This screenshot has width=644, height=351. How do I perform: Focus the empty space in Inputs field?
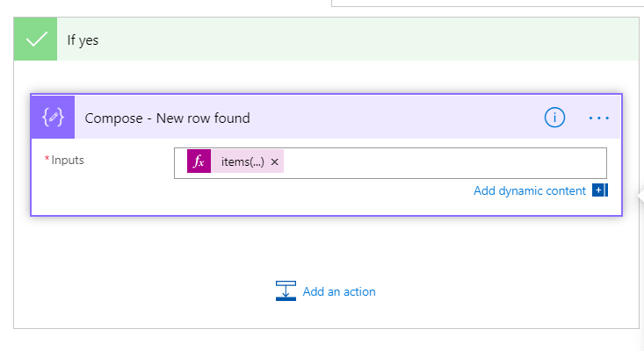(x=444, y=163)
